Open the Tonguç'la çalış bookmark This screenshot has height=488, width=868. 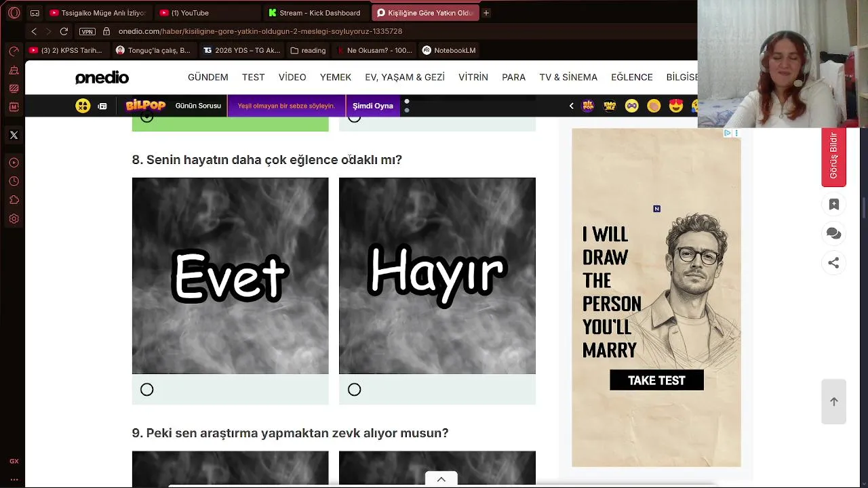click(153, 50)
